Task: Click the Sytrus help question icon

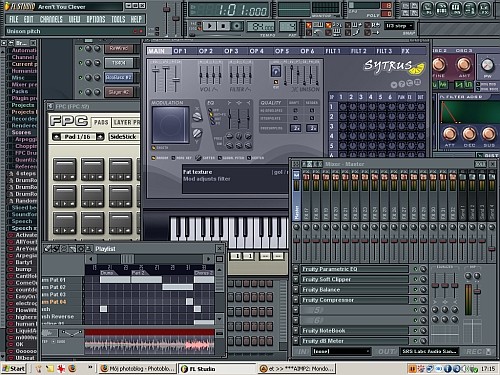Action: tap(402, 84)
